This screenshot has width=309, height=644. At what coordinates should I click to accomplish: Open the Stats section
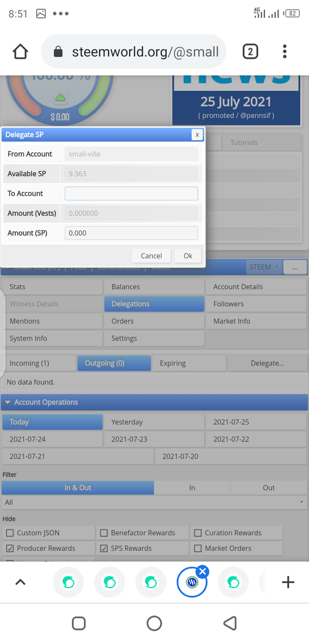52,286
